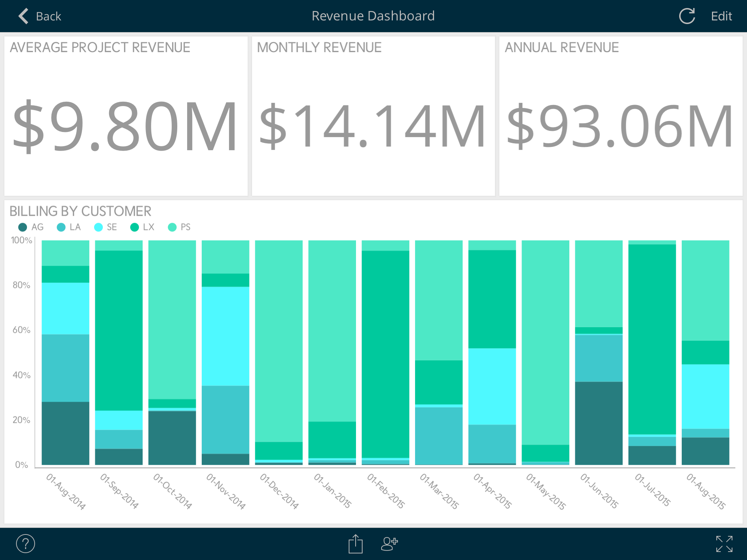Select the PS segment in 01-Aug-2015 bar

pos(705,291)
